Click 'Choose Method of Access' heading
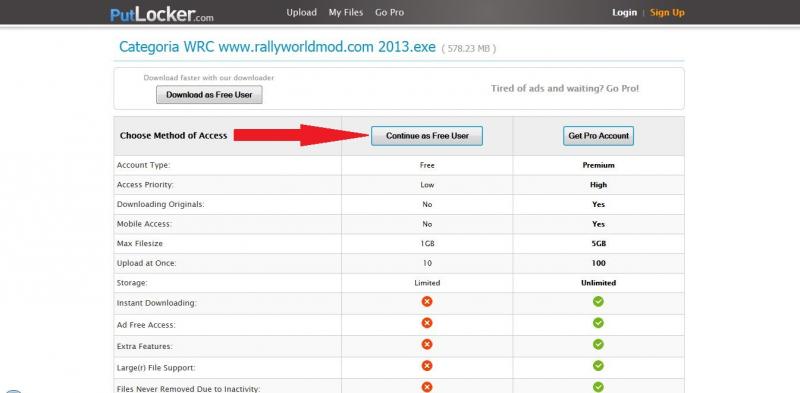This screenshot has height=393, width=800. (173, 136)
